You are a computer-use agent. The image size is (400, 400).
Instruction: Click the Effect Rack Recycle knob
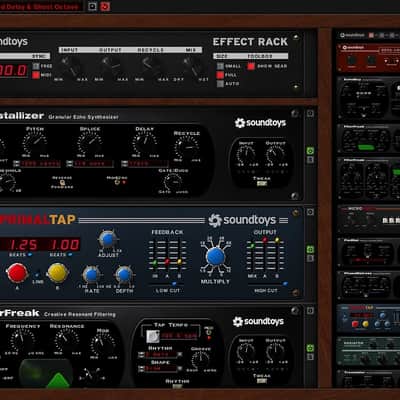(151, 65)
